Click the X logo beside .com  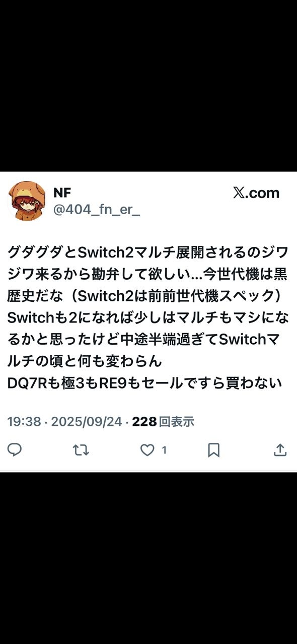(x=238, y=193)
